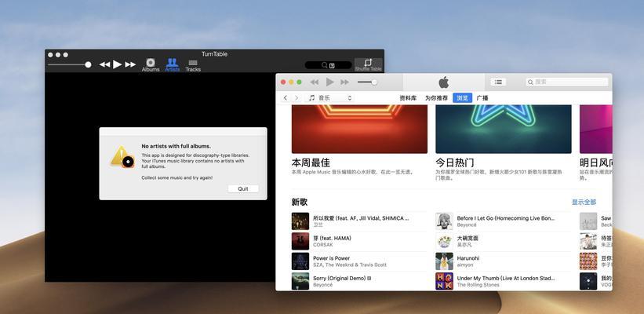Click the Quit button in the alert
This screenshot has width=644, height=314.
tap(243, 188)
